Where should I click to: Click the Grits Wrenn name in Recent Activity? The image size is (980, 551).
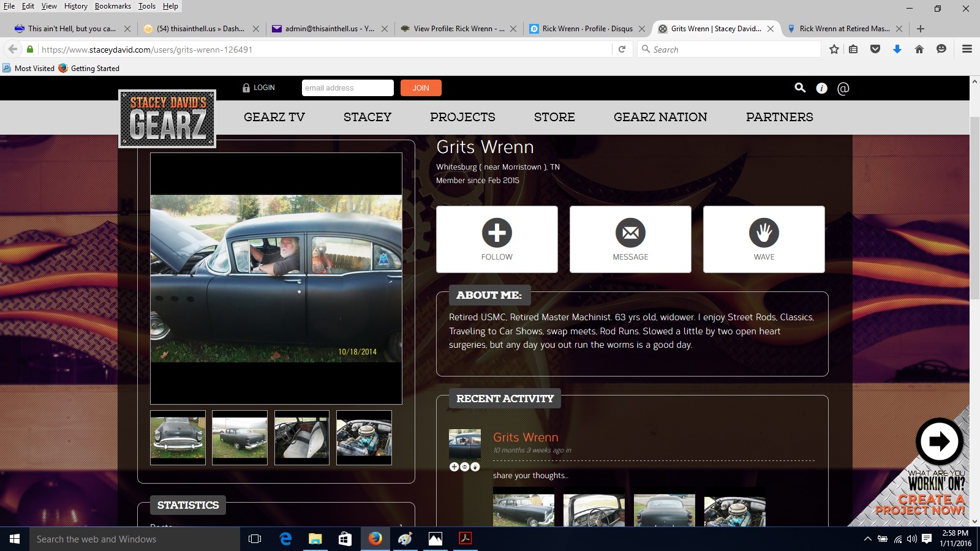(526, 437)
